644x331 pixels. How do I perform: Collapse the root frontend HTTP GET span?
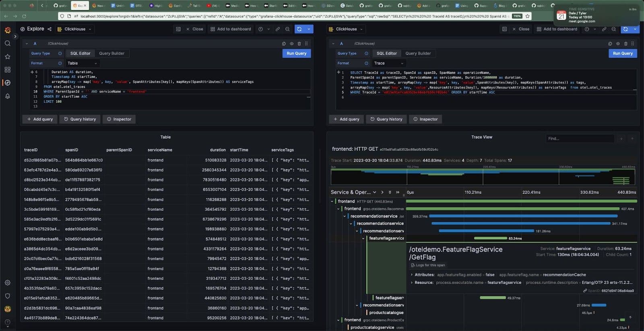click(332, 201)
